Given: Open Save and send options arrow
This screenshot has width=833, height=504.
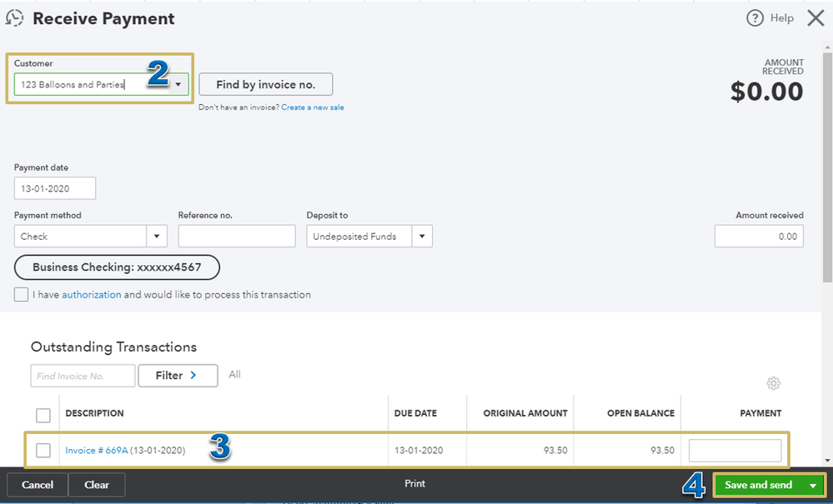Looking at the screenshot, I should [x=813, y=485].
